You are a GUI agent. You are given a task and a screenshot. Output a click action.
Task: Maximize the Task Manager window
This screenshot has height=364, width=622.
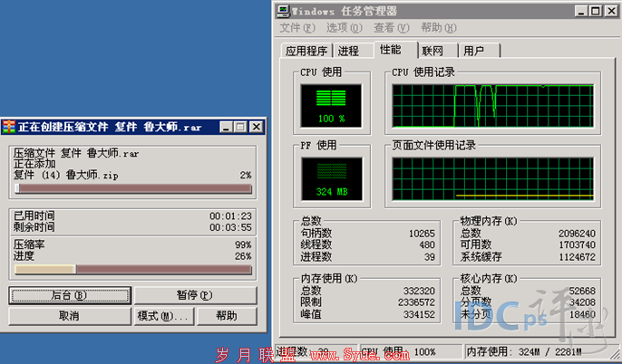pyautogui.click(x=596, y=11)
